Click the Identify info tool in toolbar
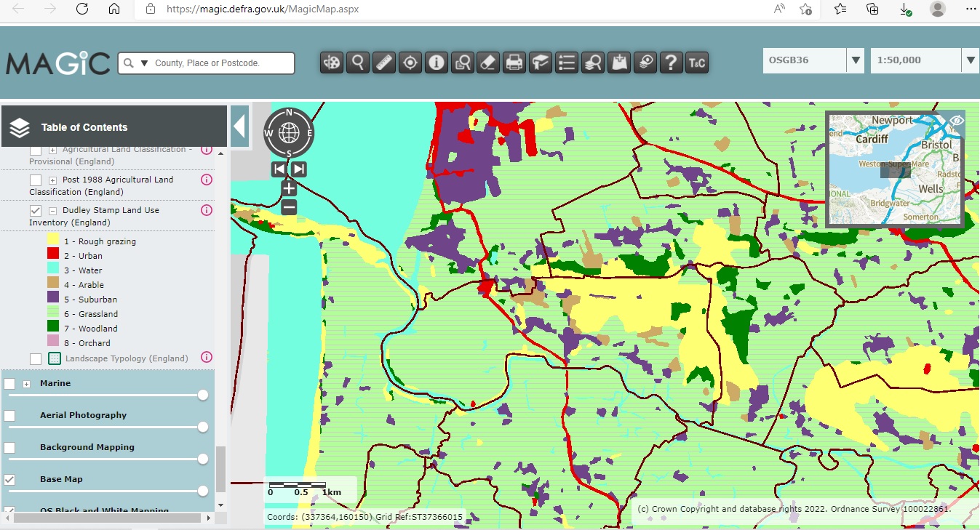This screenshot has height=530, width=980. [x=436, y=63]
